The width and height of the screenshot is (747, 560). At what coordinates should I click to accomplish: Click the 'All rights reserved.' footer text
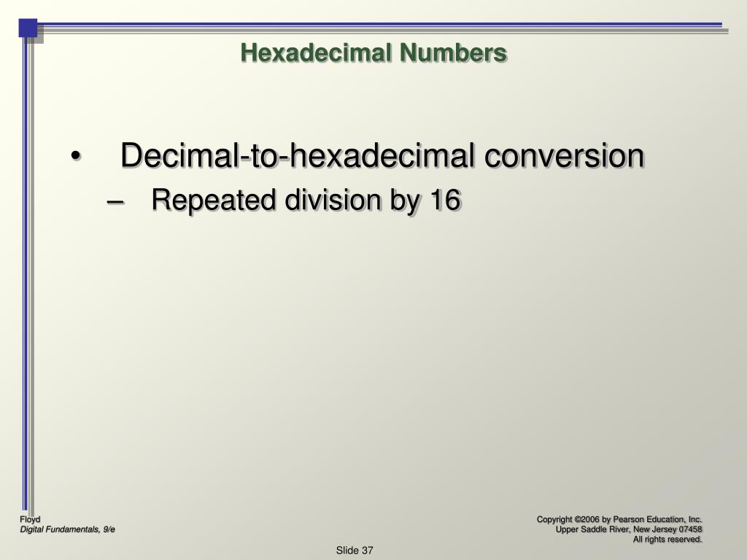tap(667, 540)
